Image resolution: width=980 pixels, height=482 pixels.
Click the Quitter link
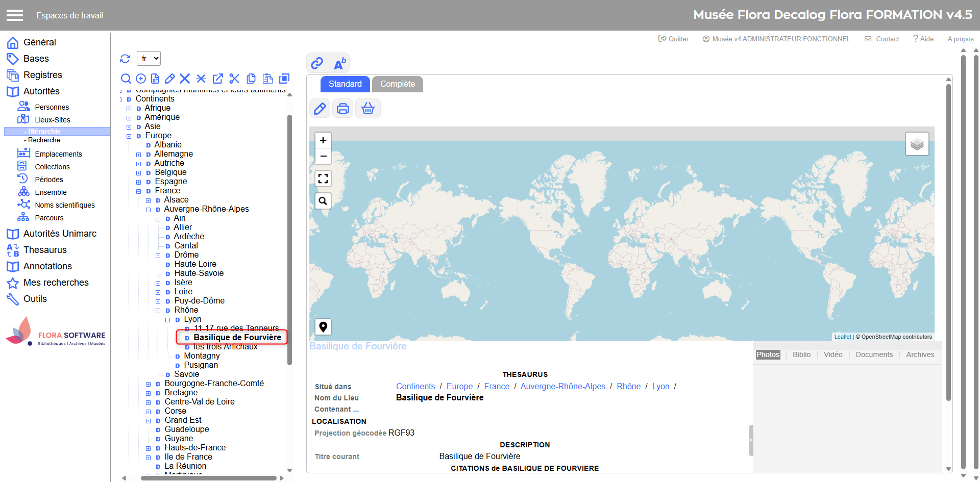click(x=673, y=39)
